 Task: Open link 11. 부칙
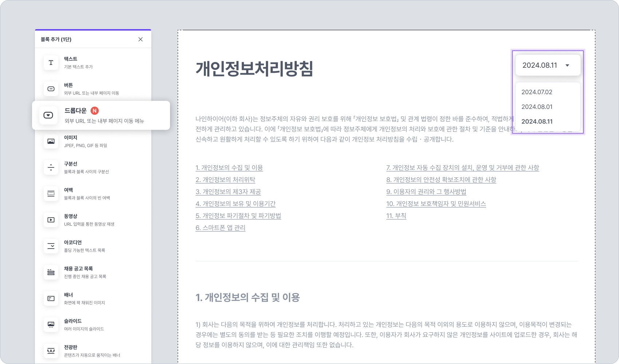pyautogui.click(x=396, y=216)
